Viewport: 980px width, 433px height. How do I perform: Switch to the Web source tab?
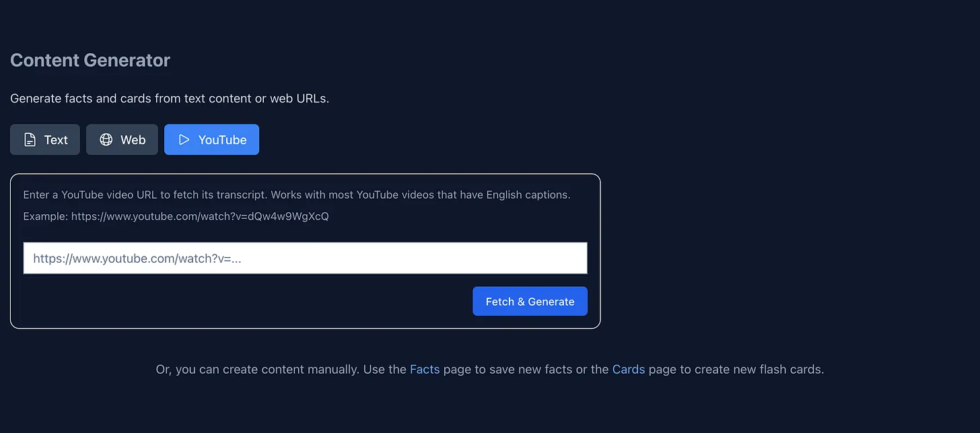[122, 139]
